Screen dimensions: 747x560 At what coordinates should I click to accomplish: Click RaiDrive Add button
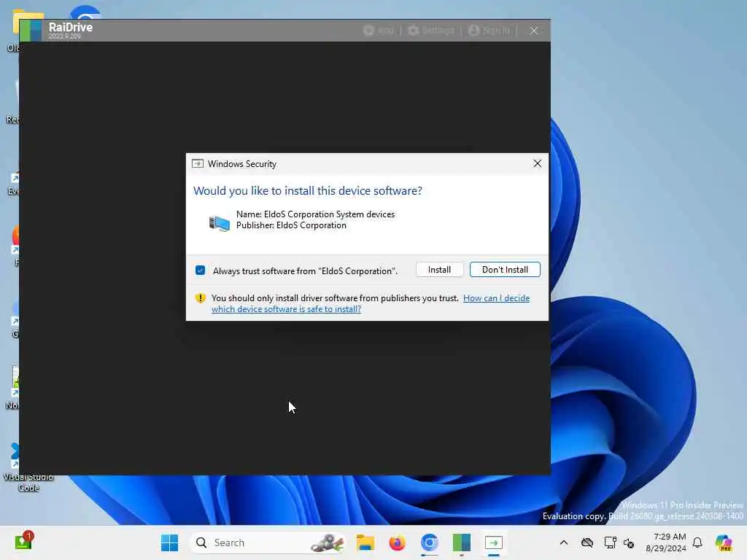379,31
